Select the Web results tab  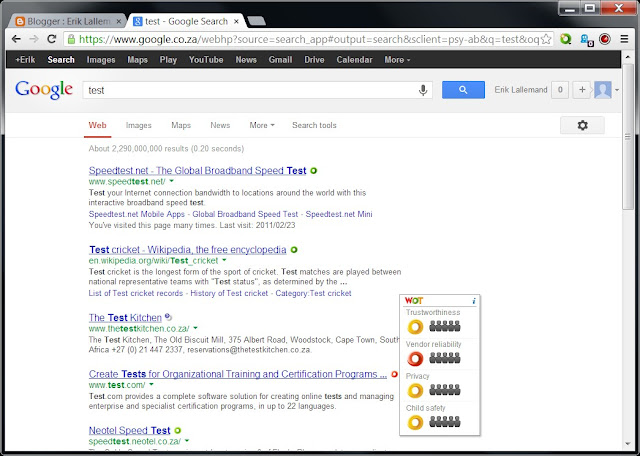[98, 125]
